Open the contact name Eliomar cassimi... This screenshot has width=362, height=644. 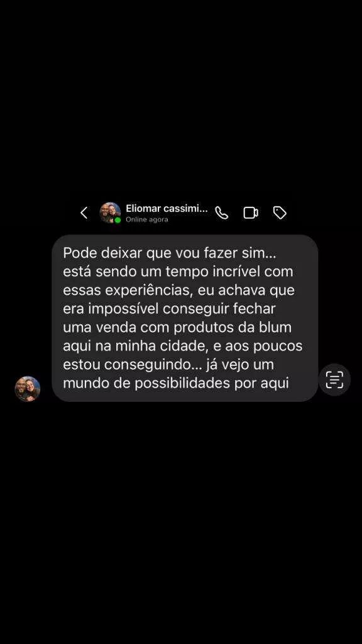point(167,209)
